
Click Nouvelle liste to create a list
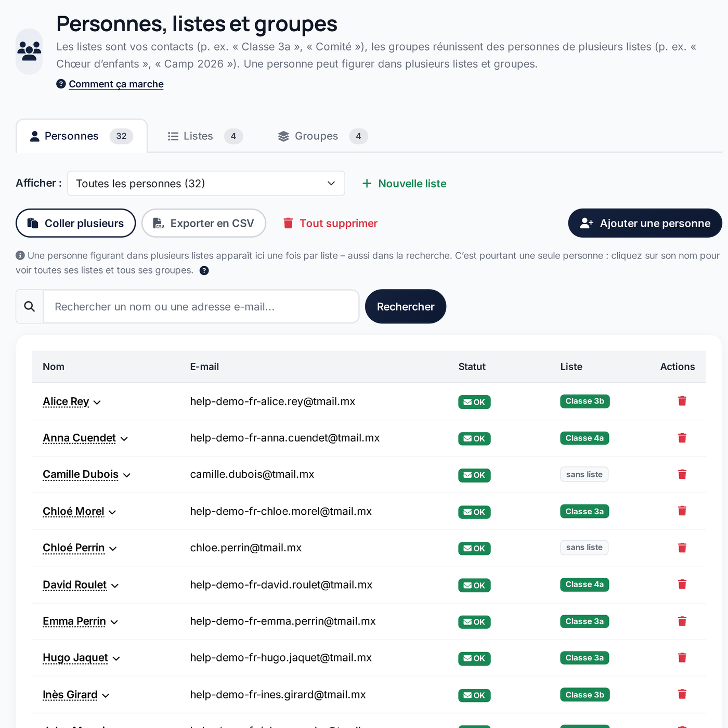[x=405, y=184]
